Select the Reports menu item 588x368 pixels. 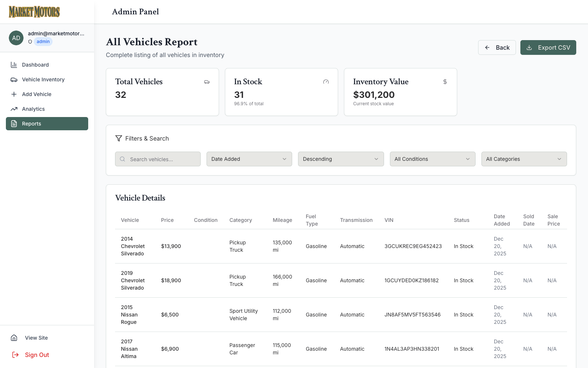[47, 124]
